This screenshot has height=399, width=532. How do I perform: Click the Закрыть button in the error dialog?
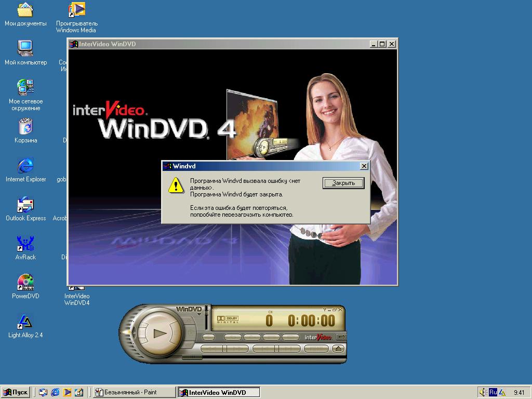point(343,183)
